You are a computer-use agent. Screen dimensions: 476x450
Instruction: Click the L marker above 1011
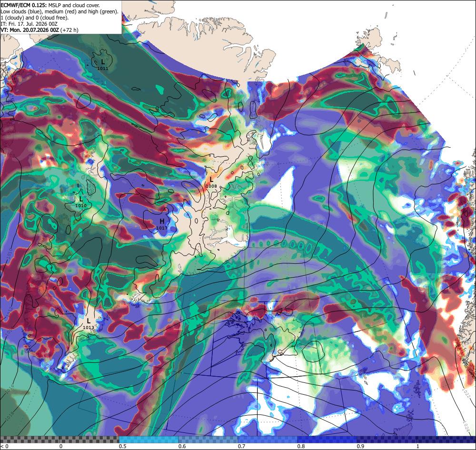click(103, 61)
